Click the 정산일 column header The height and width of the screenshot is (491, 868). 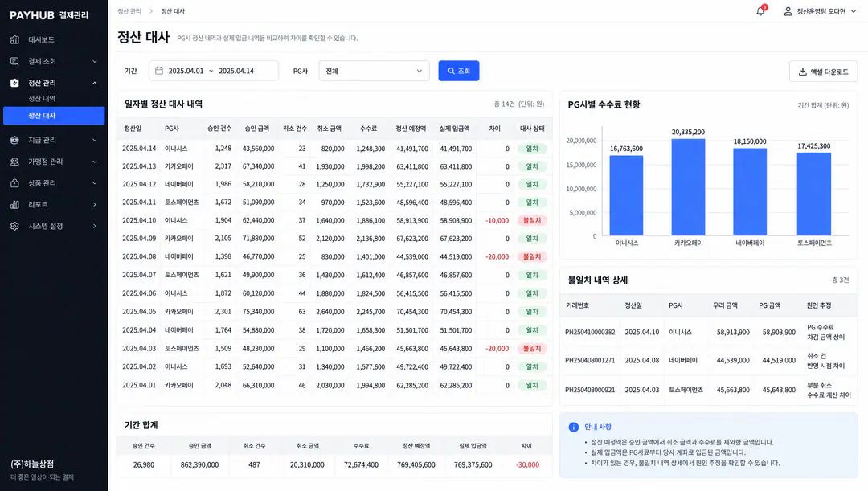(x=133, y=129)
